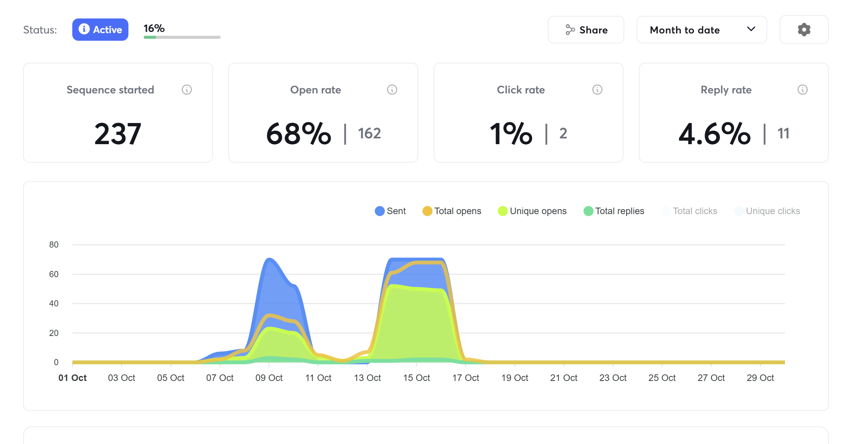Click the Click rate info icon
Screen dimensions: 868x444
[x=597, y=90]
